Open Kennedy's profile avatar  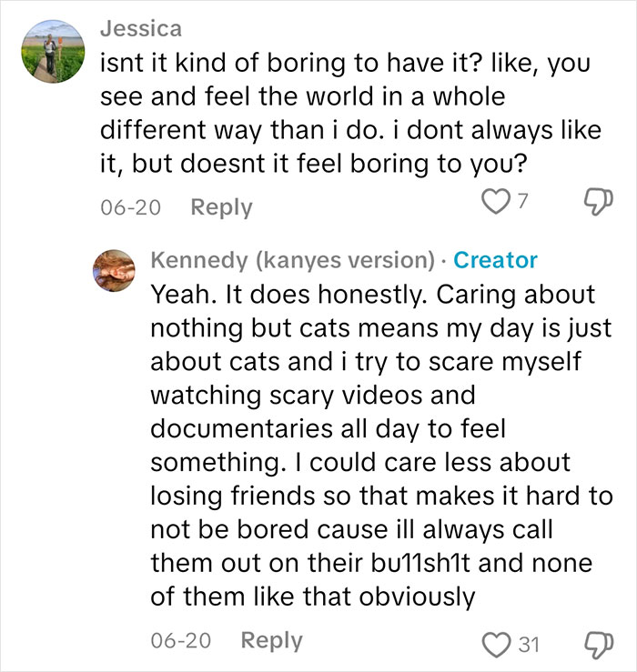(114, 270)
